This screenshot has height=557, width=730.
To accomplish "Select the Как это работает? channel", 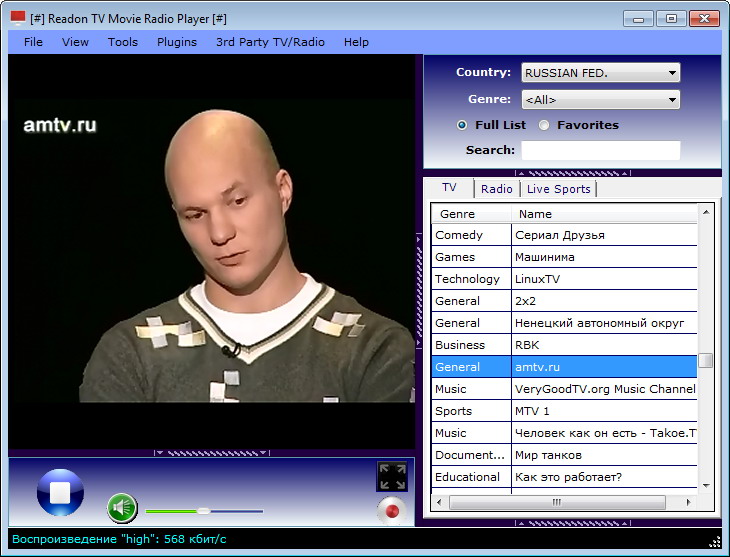I will point(564,476).
